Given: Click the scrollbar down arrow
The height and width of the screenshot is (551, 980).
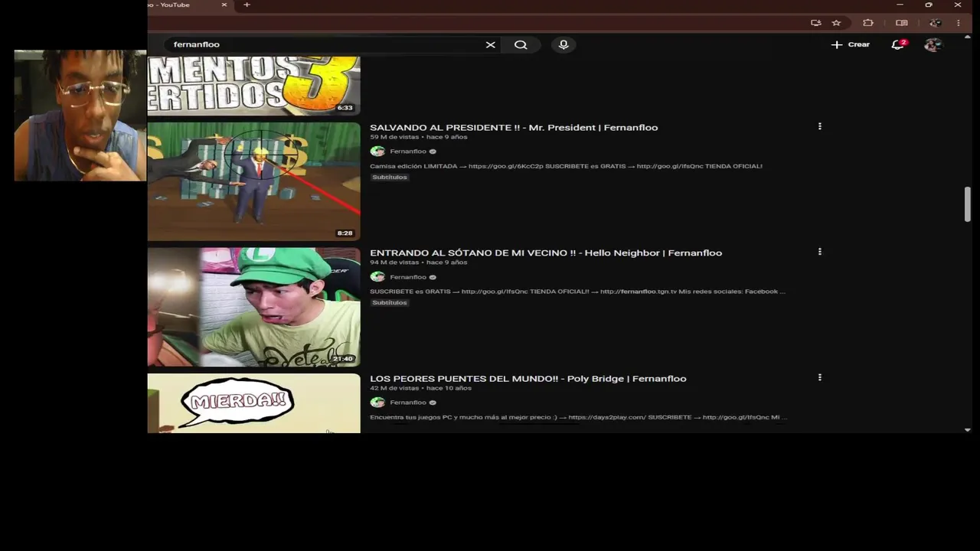Looking at the screenshot, I should click(968, 429).
